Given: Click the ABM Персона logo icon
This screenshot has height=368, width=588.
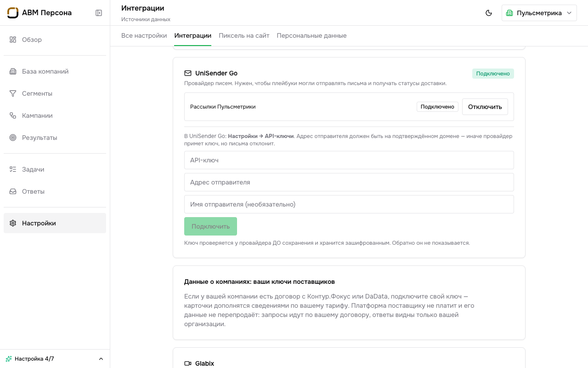Looking at the screenshot, I should pyautogui.click(x=13, y=13).
